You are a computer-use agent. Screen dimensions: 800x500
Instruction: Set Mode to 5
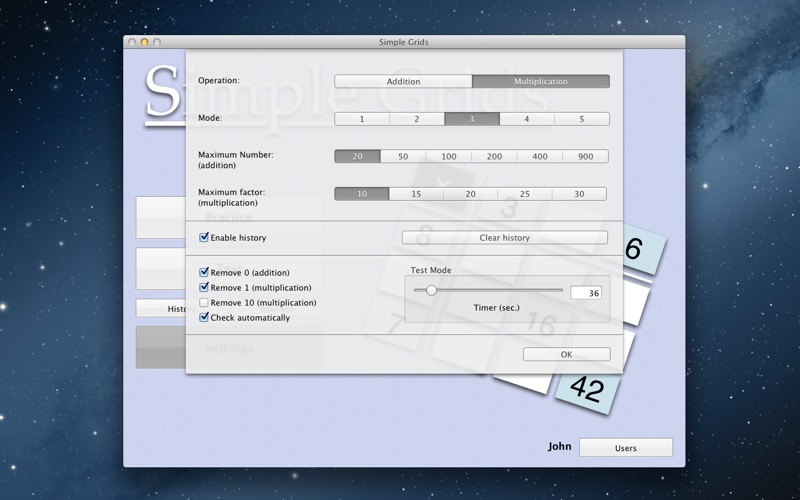(582, 119)
